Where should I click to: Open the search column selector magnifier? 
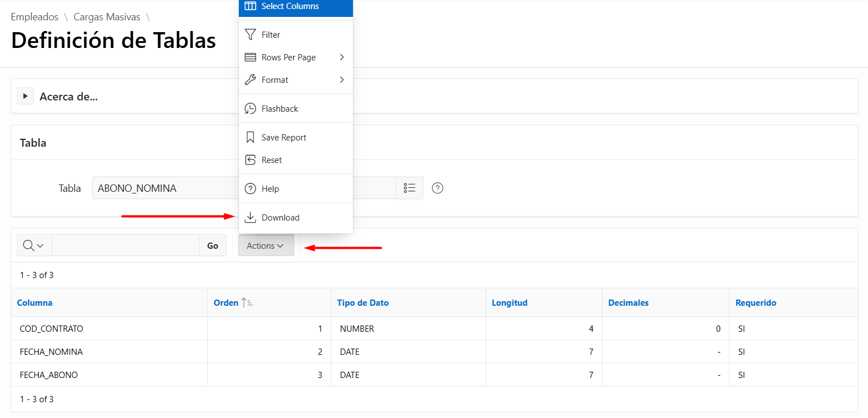point(34,245)
